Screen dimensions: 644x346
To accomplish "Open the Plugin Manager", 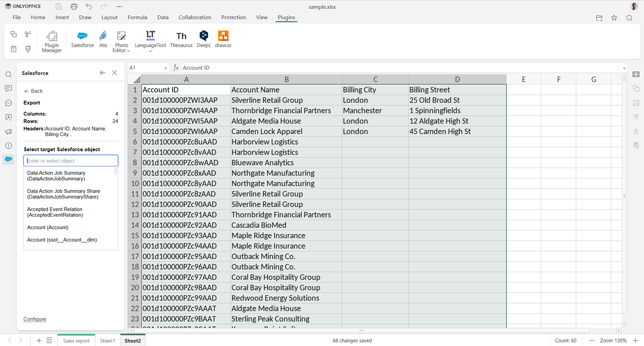I will [x=52, y=41].
